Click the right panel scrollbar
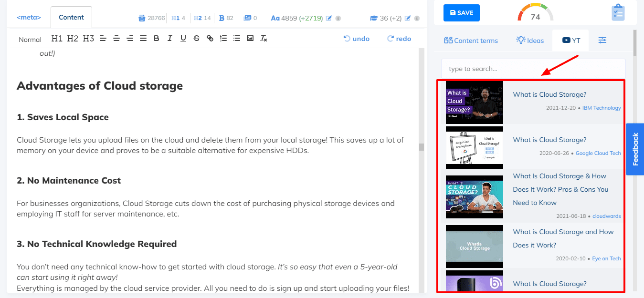This screenshot has height=298, width=644. pyautogui.click(x=635, y=43)
